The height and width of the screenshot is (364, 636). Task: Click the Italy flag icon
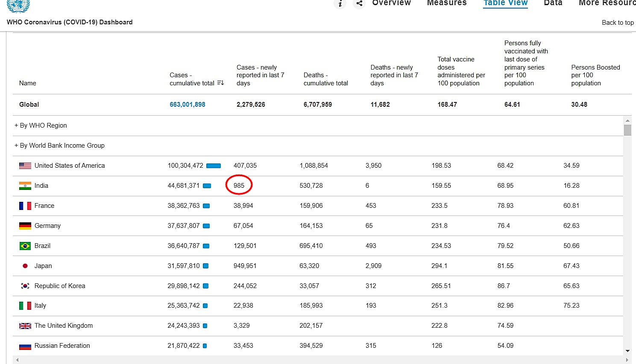(x=25, y=306)
